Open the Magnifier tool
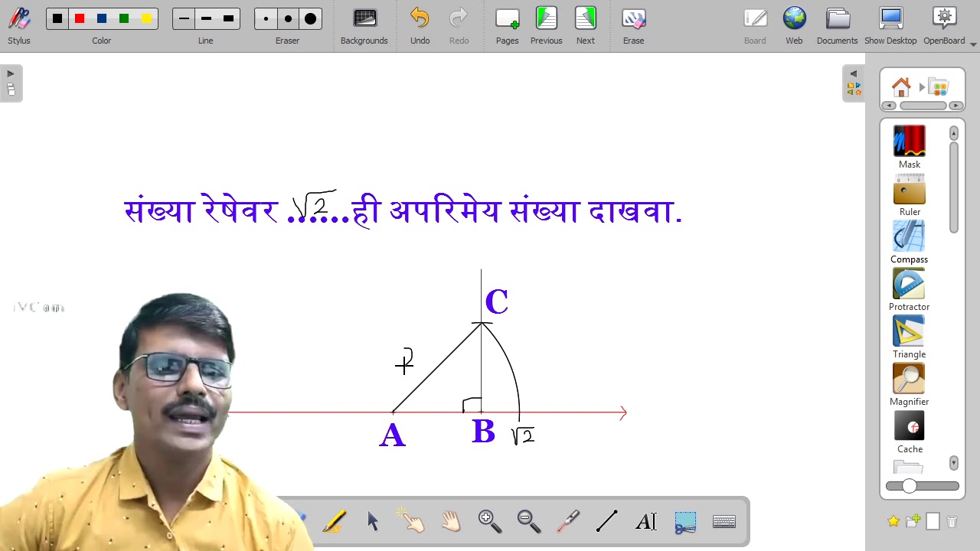The height and width of the screenshot is (551, 980). pos(909,384)
